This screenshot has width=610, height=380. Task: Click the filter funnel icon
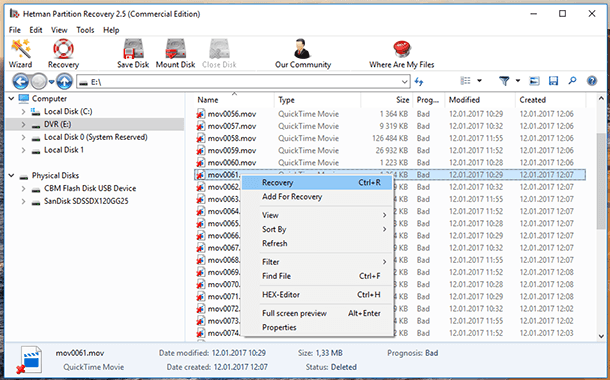pos(504,81)
